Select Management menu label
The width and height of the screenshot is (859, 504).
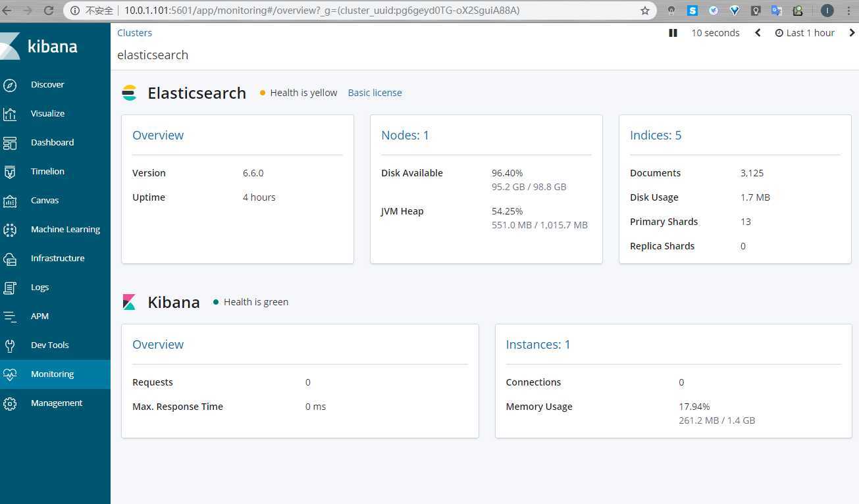57,403
